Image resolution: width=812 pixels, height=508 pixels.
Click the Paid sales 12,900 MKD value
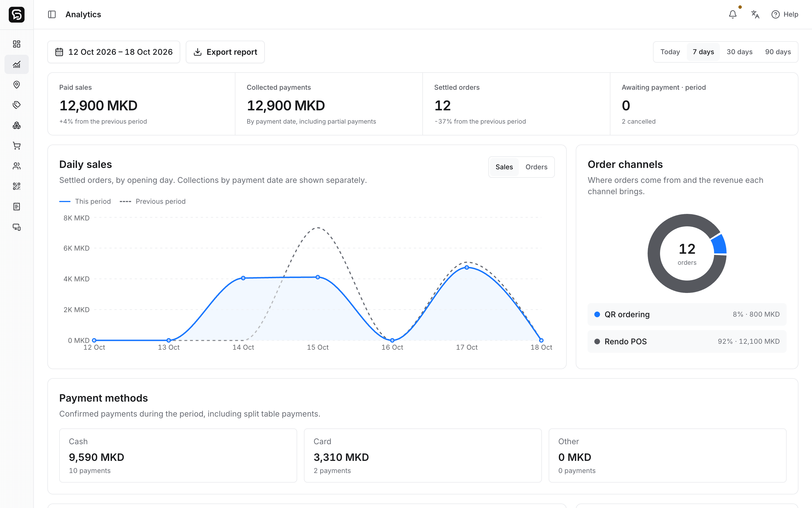coord(98,106)
